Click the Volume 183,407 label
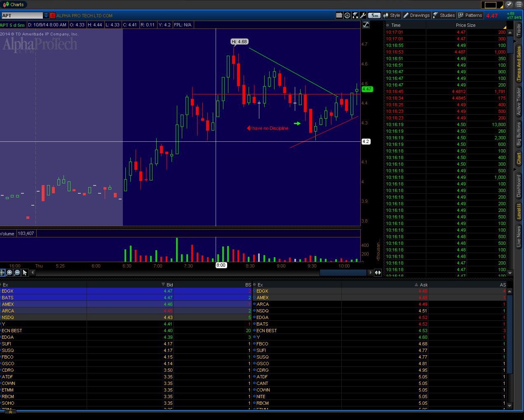The width and height of the screenshot is (524, 420). pos(18,234)
